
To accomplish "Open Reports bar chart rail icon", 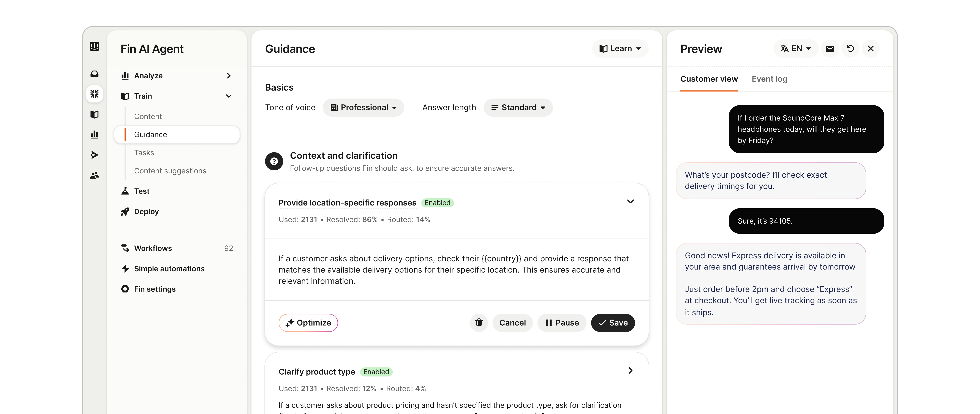I will (94, 135).
